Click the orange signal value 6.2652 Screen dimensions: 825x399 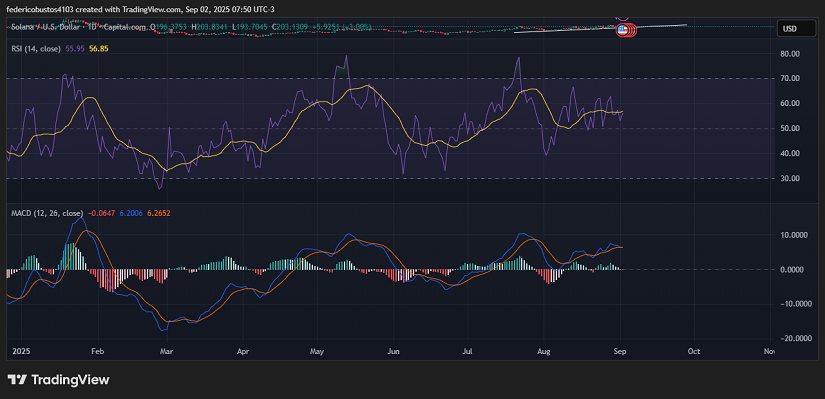click(x=158, y=213)
